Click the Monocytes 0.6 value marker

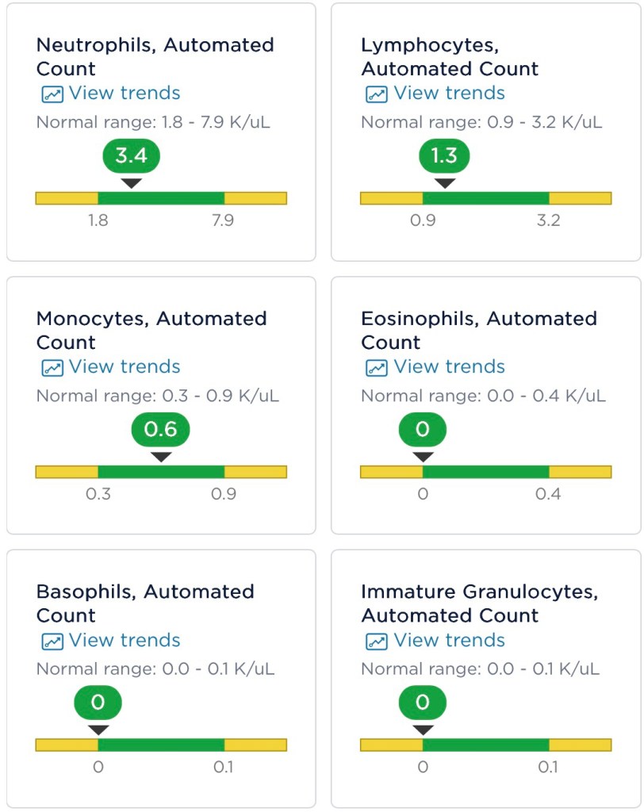(161, 430)
